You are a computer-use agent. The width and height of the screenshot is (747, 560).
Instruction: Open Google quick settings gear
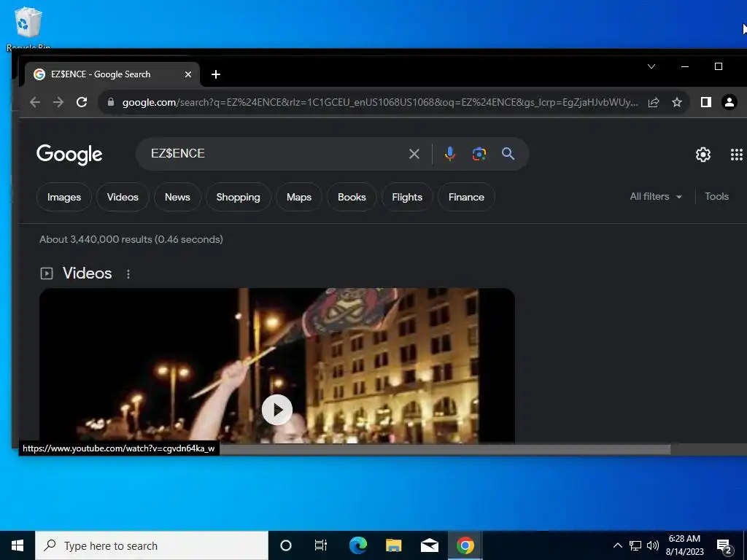703,155
